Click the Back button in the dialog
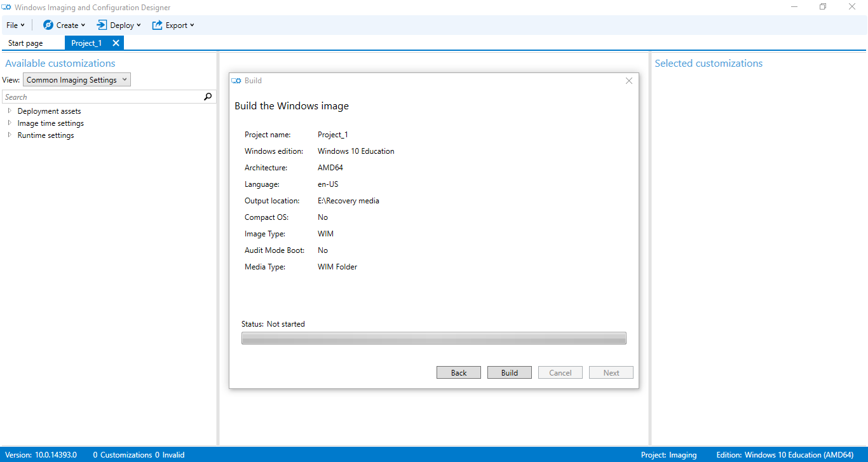Screen dimensions: 868x462 458,372
